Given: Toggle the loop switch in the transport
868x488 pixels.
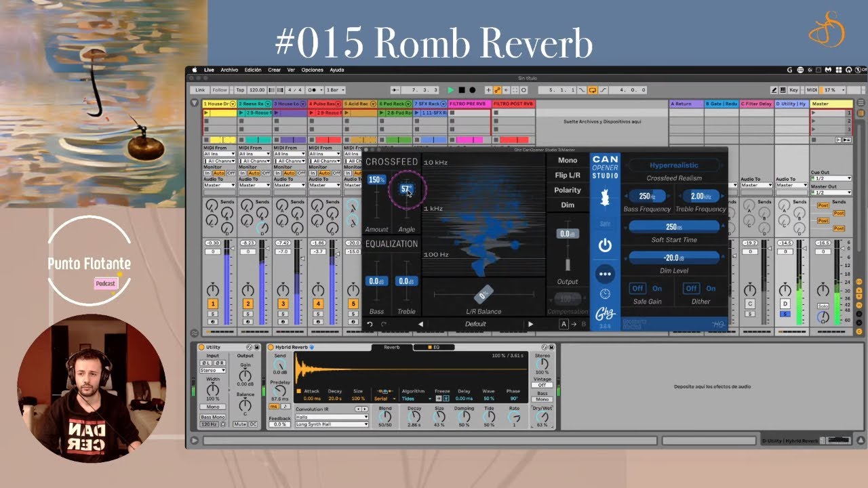Looking at the screenshot, I should [x=592, y=90].
